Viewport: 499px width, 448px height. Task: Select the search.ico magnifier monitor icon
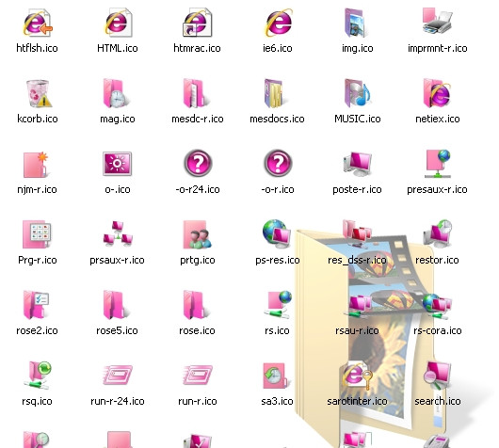437,376
